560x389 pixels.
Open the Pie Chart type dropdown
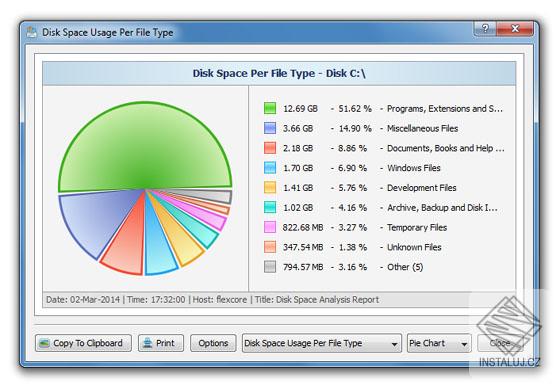[x=439, y=343]
